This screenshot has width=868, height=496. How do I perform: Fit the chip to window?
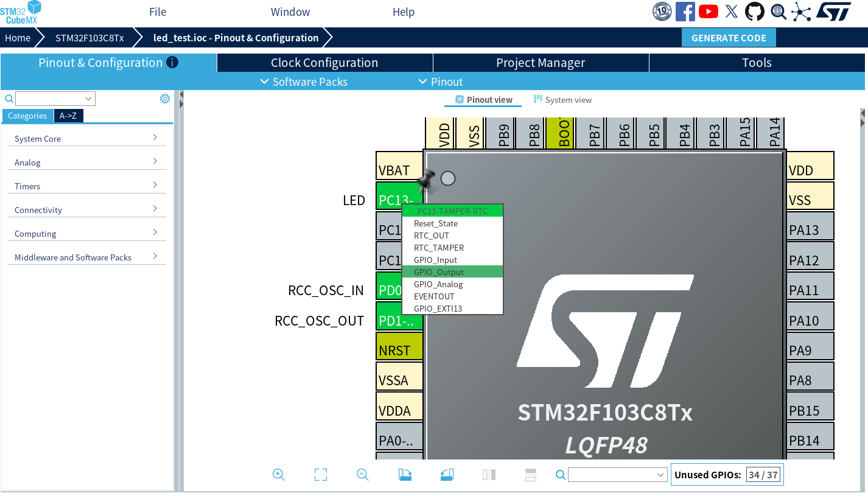tap(321, 475)
